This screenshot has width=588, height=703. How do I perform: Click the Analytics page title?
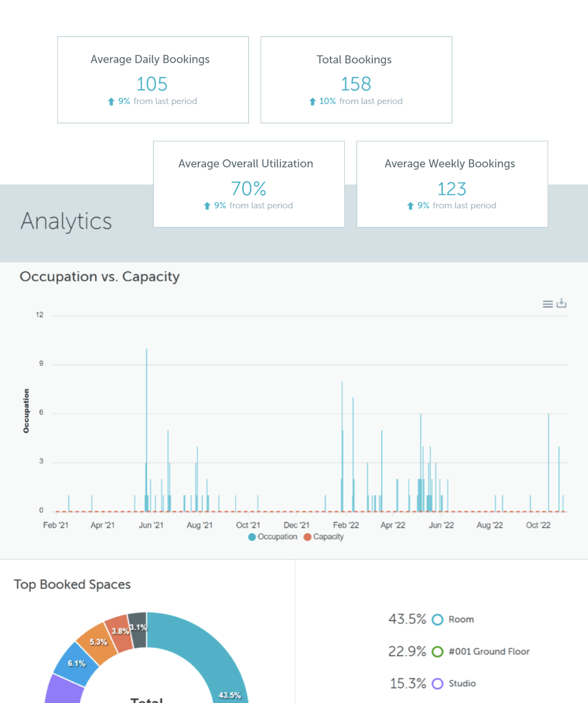pyautogui.click(x=66, y=221)
